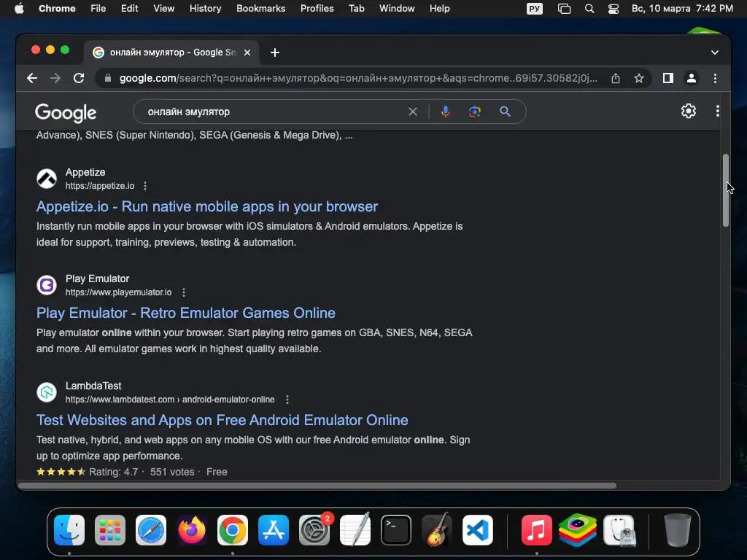Open the Help menu

(x=439, y=9)
